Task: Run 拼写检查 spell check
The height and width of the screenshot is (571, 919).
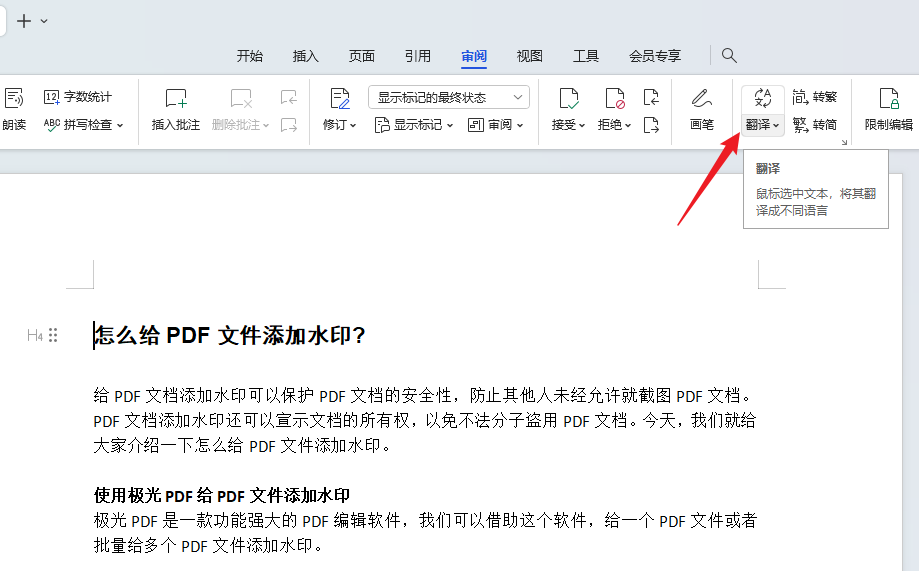Action: [79, 125]
